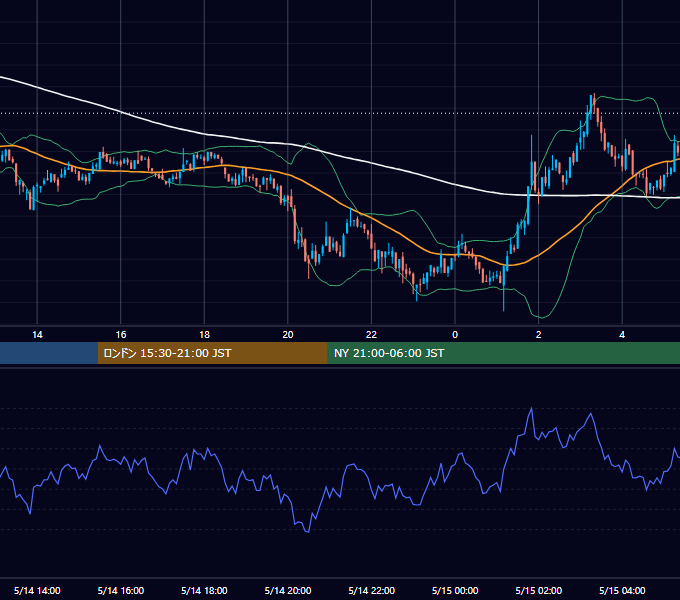680x600 pixels.
Task: Click the NY 21:00-06:00 JST session bar
Action: tap(503, 353)
